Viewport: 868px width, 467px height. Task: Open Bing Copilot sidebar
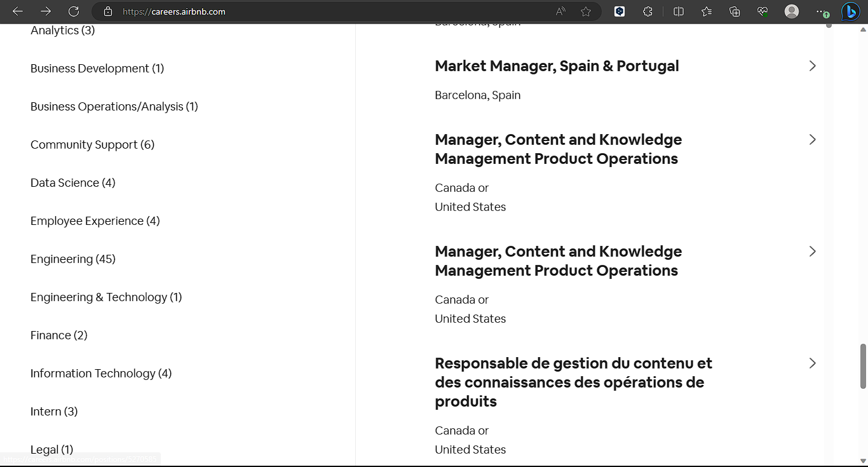tap(850, 11)
